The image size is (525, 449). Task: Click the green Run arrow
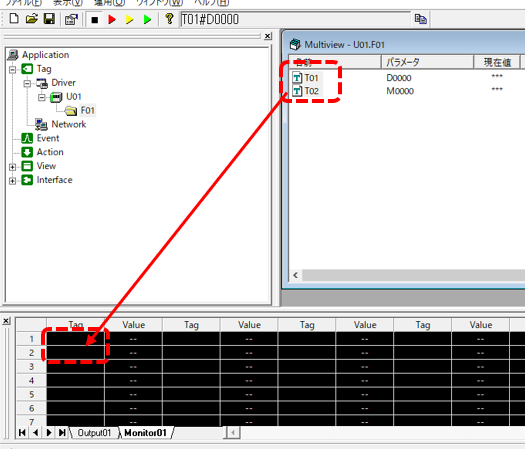[147, 19]
